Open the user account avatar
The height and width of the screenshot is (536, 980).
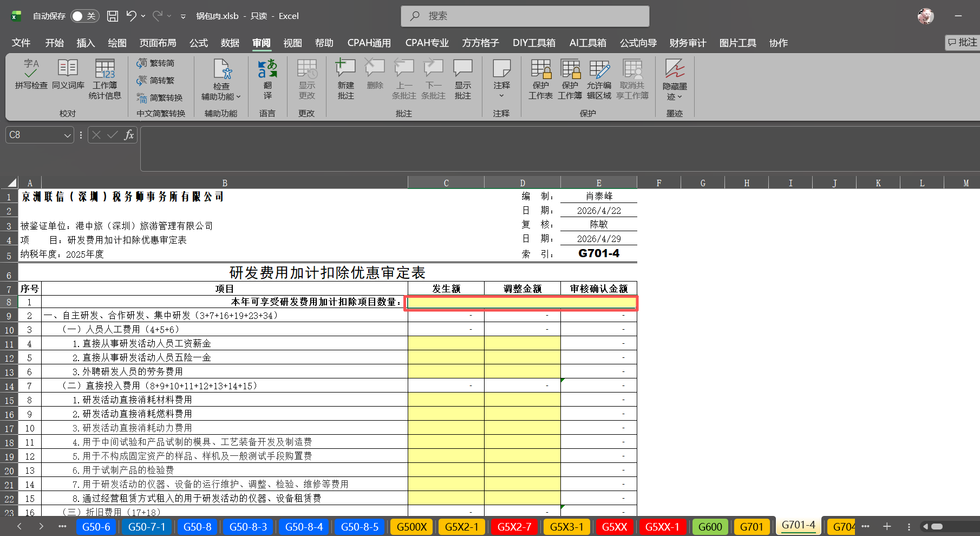point(926,16)
